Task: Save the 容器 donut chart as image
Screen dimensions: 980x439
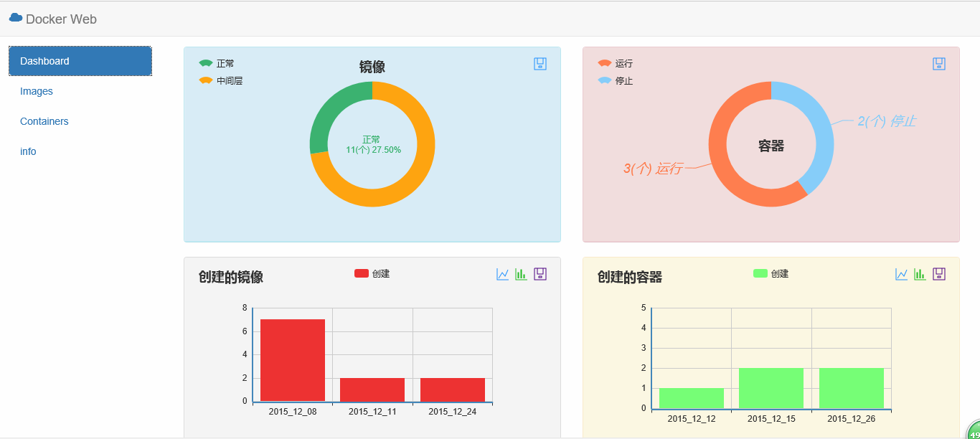Action: coord(939,64)
